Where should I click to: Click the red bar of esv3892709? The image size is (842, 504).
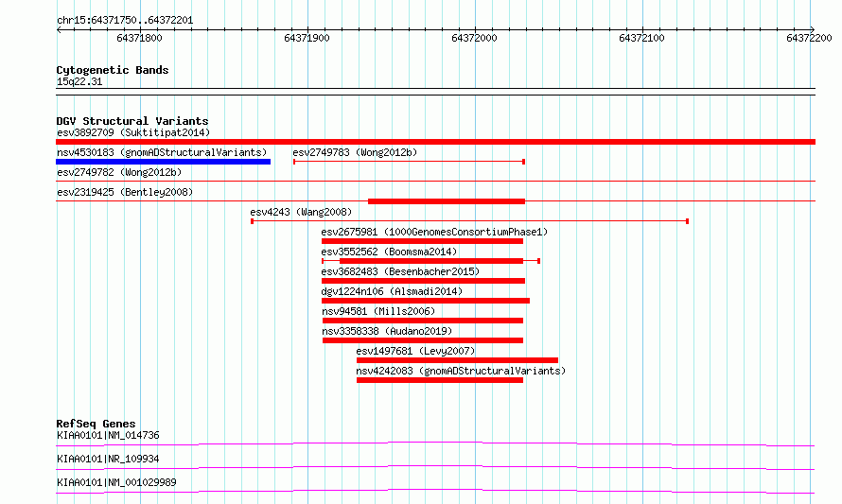pos(435,142)
